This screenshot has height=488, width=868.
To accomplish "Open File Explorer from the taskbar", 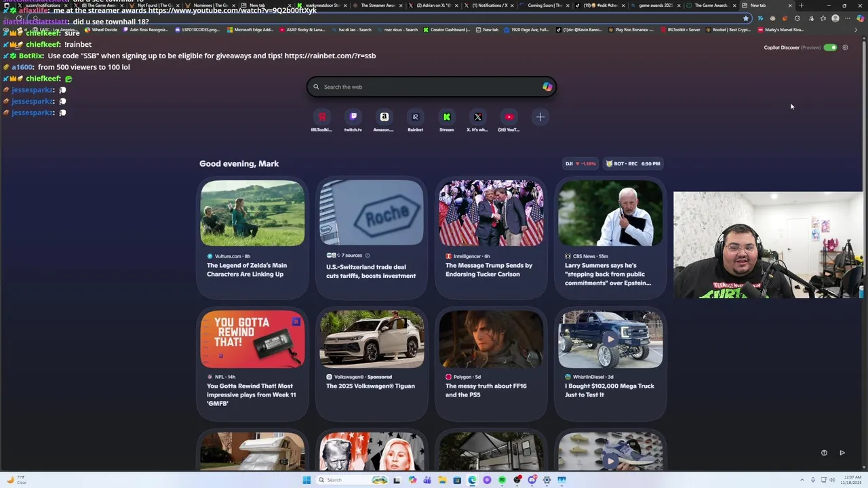I will (x=442, y=480).
